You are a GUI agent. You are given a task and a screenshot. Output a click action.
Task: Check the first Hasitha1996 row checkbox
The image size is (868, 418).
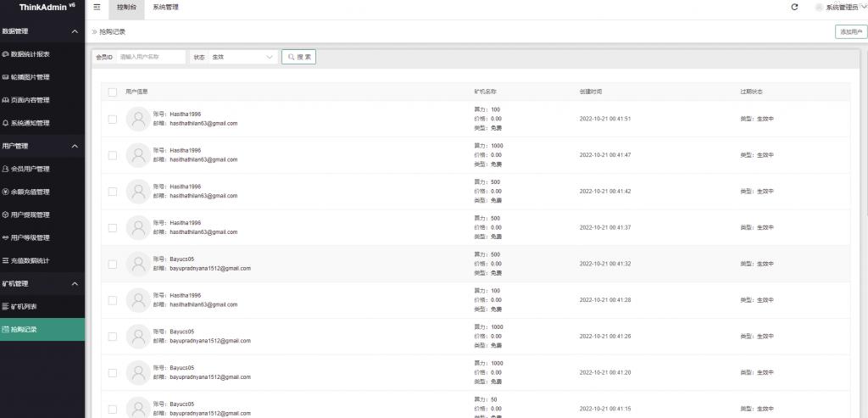coord(113,119)
